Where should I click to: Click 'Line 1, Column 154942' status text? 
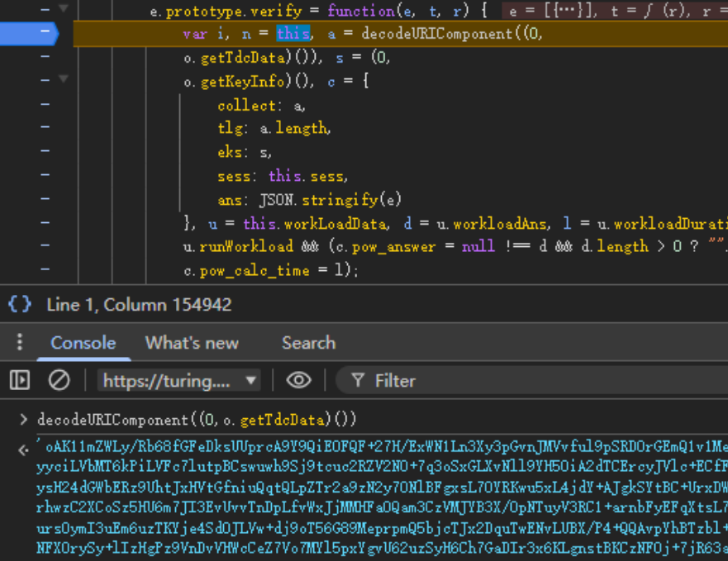click(139, 305)
